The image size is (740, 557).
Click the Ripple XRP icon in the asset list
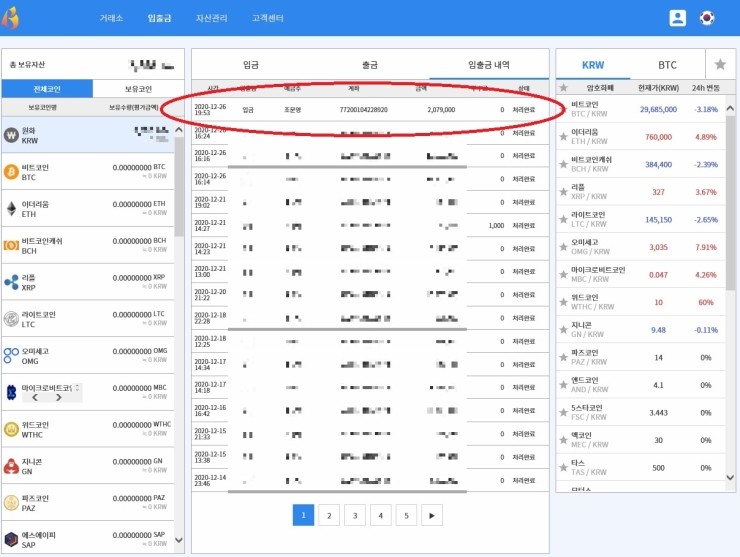[x=11, y=281]
